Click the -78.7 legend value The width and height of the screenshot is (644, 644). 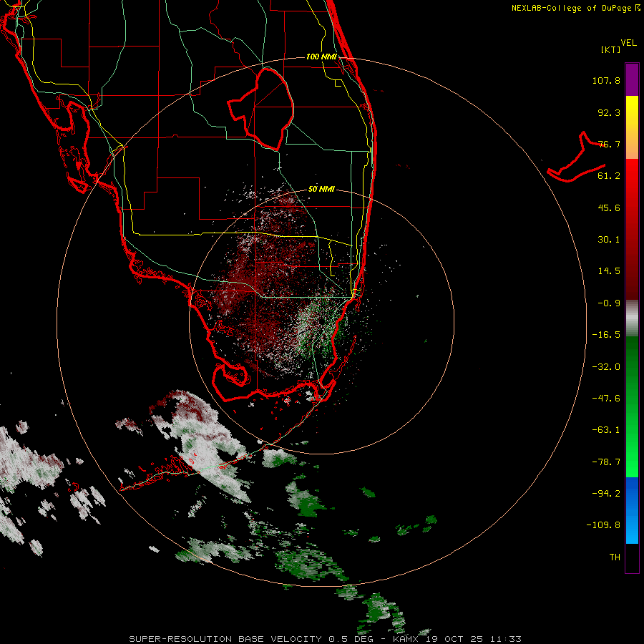[606, 462]
